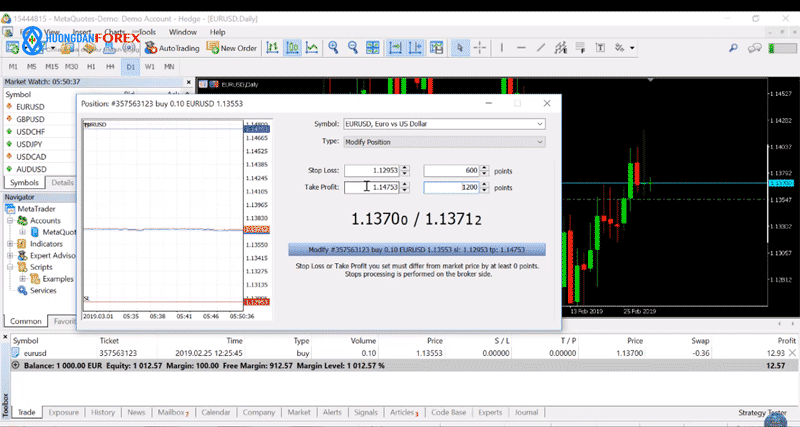The height and width of the screenshot is (427, 800).
Task: Select the arrow cursor tool
Action: click(x=460, y=48)
